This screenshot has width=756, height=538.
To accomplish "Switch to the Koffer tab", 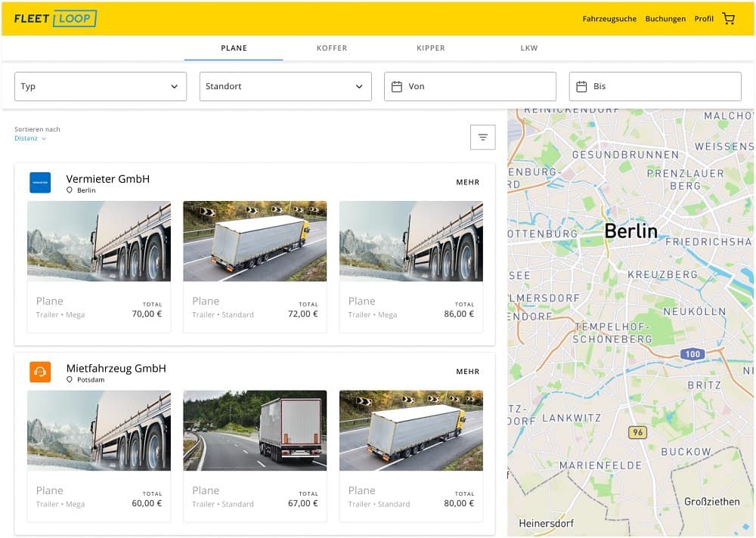I will tap(332, 48).
